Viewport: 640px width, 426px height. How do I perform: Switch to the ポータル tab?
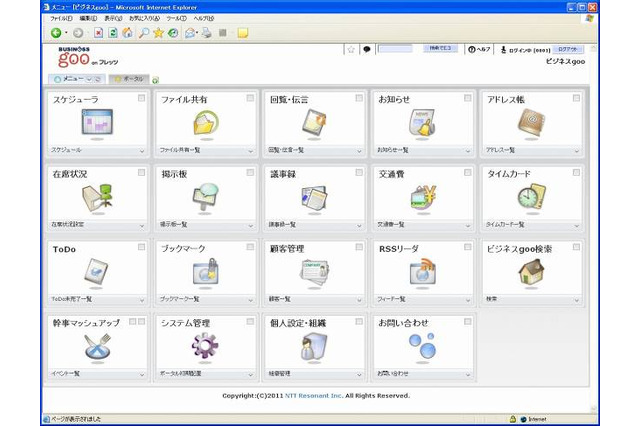(x=129, y=79)
